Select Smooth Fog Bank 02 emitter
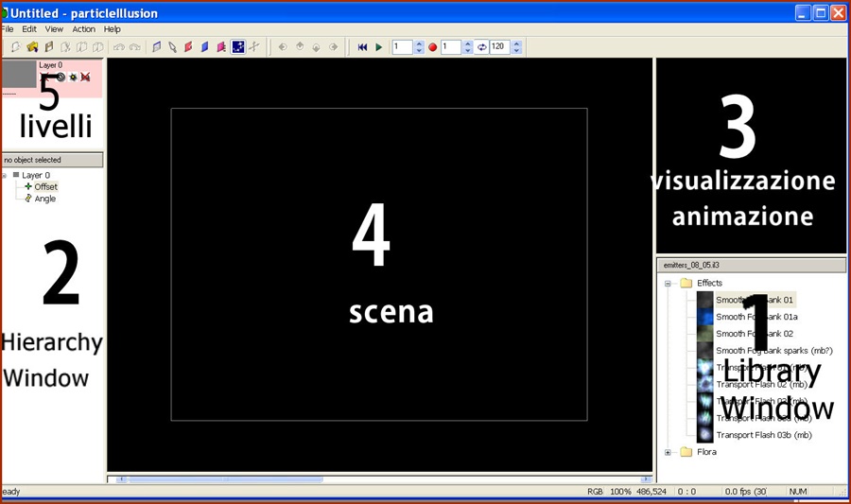This screenshot has height=504, width=851. click(x=755, y=333)
